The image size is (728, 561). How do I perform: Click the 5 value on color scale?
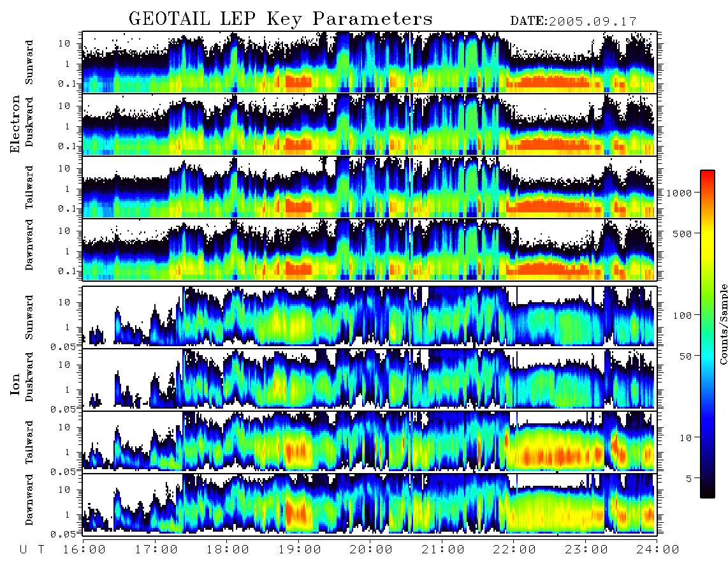pyautogui.click(x=688, y=478)
